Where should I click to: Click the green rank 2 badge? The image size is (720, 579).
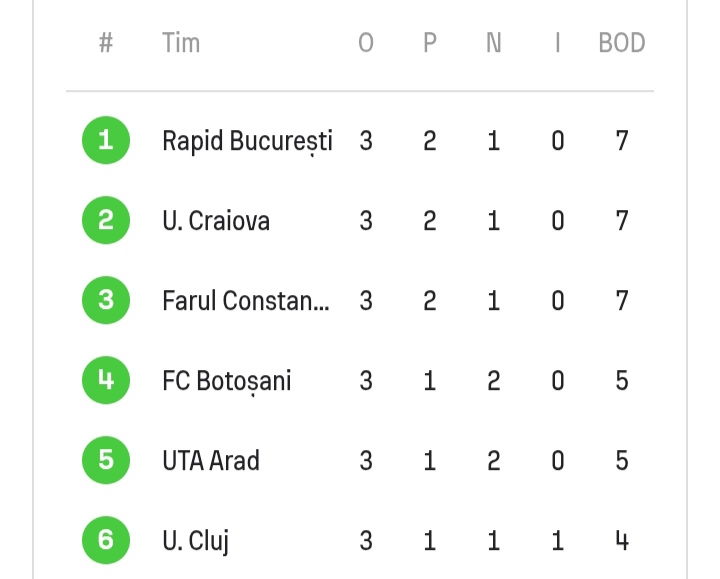click(x=106, y=220)
